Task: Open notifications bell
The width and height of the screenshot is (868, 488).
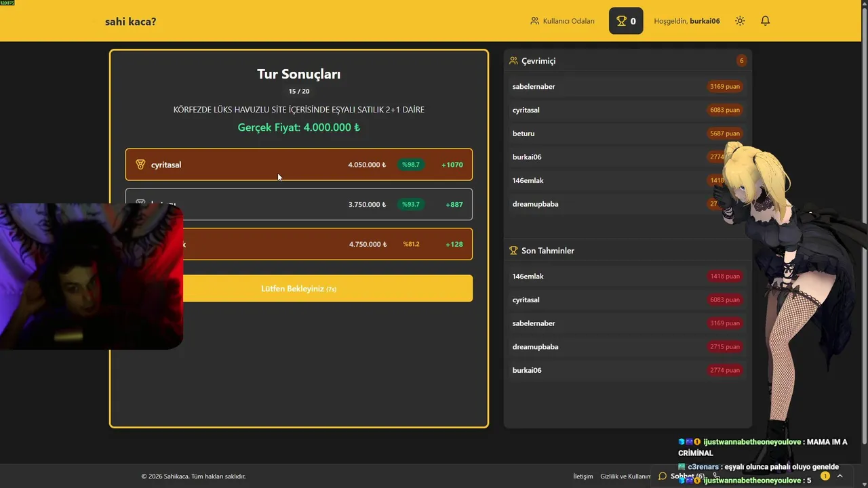Action: coord(765,21)
